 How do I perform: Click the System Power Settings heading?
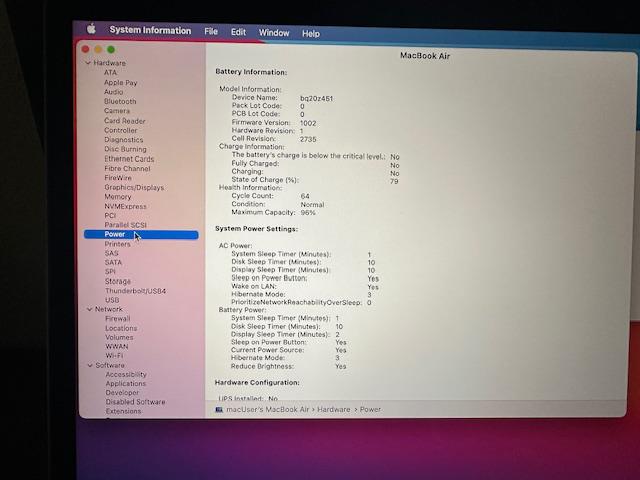(x=256, y=229)
